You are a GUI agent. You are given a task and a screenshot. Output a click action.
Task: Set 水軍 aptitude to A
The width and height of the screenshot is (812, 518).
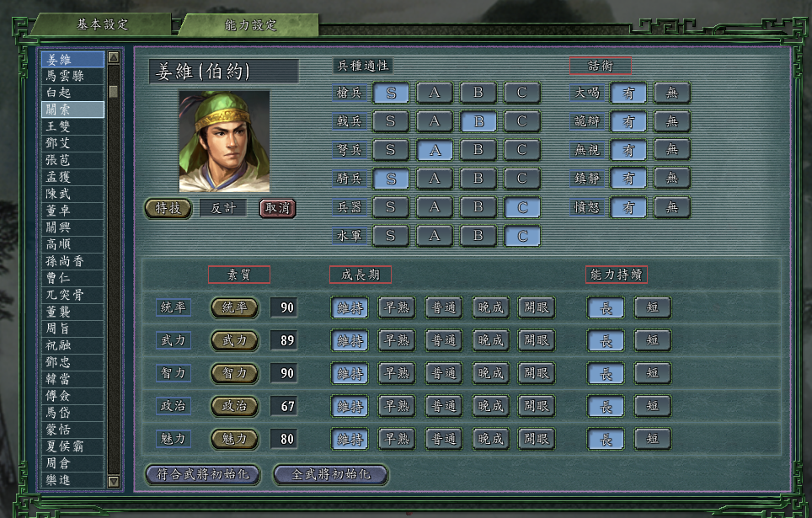(435, 236)
